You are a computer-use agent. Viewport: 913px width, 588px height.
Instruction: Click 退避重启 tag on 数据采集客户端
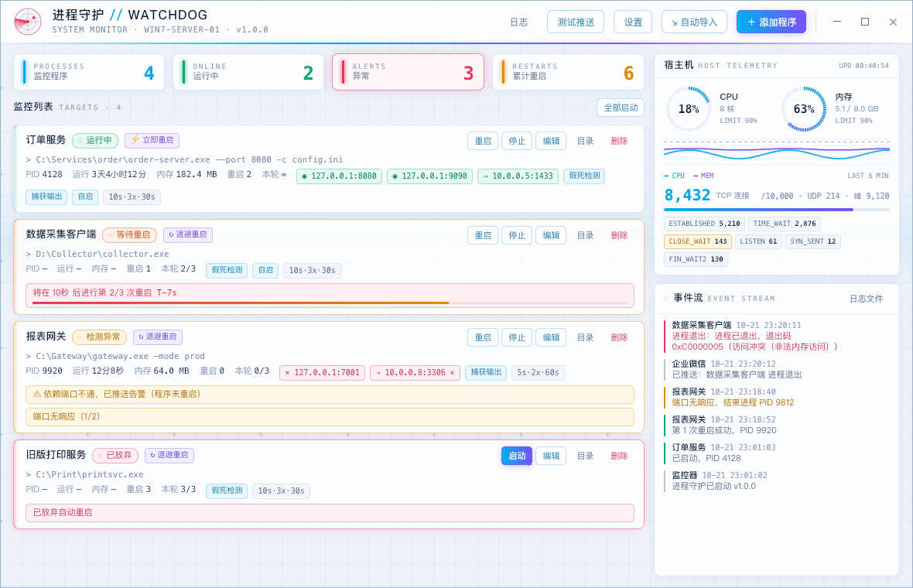click(x=187, y=234)
